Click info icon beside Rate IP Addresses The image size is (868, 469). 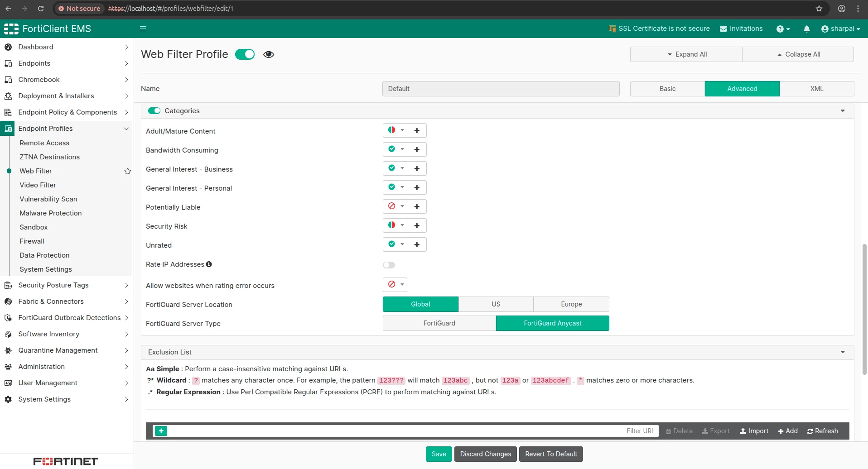[x=209, y=264]
